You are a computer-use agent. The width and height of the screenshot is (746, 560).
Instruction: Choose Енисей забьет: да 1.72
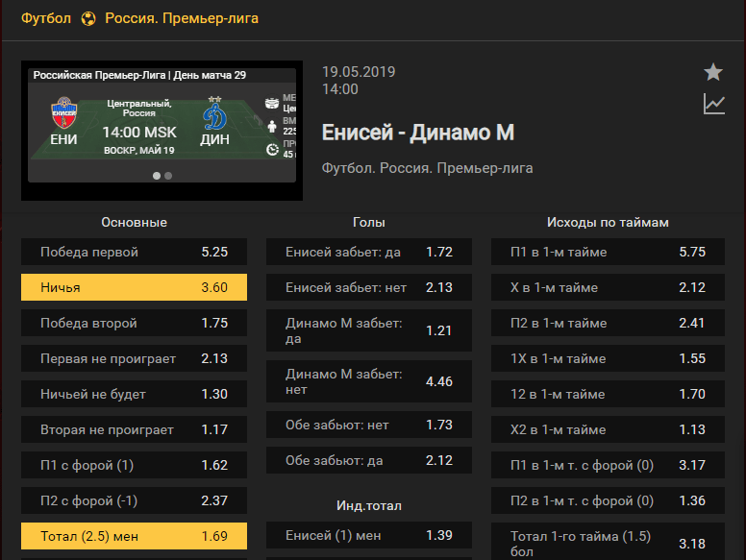coord(369,252)
